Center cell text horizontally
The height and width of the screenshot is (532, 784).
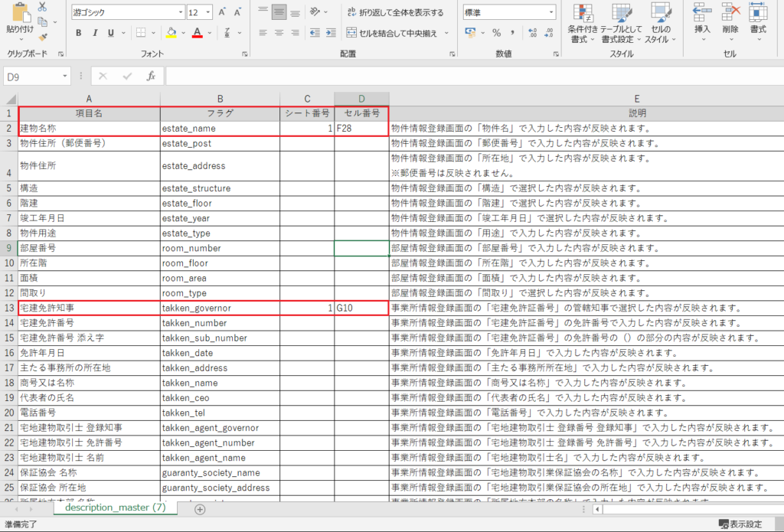click(x=279, y=33)
